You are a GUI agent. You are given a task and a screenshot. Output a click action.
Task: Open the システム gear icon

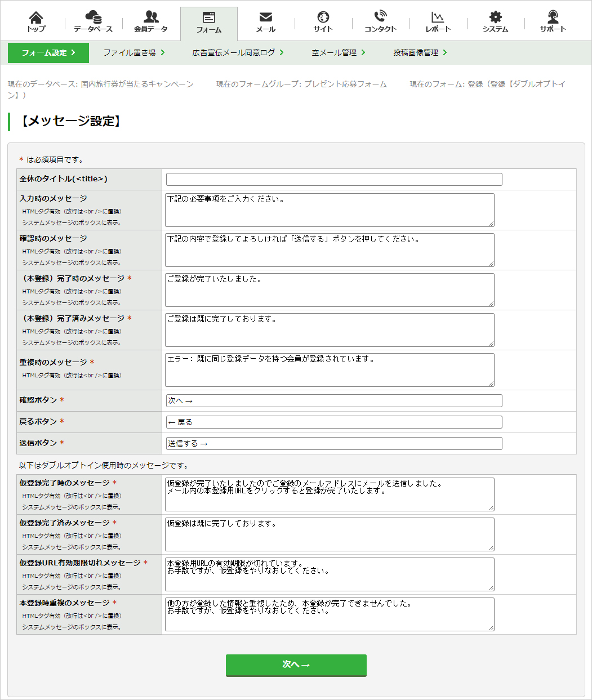(x=496, y=23)
